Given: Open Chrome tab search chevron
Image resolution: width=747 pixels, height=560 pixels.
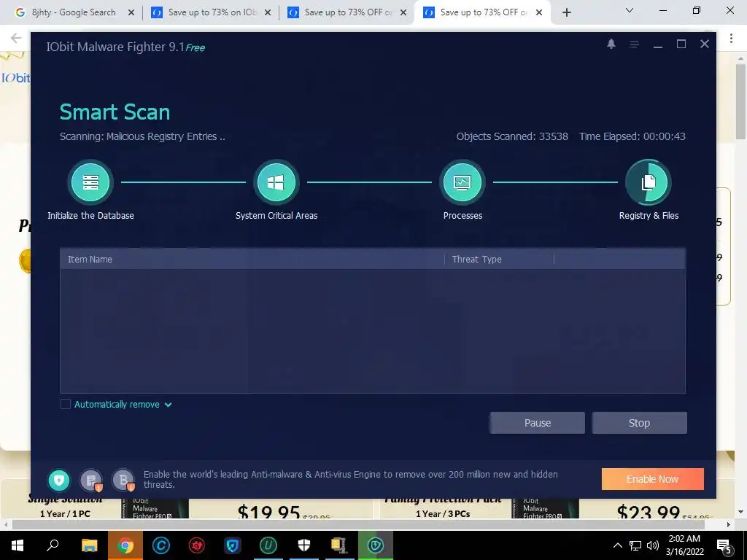Looking at the screenshot, I should (630, 10).
